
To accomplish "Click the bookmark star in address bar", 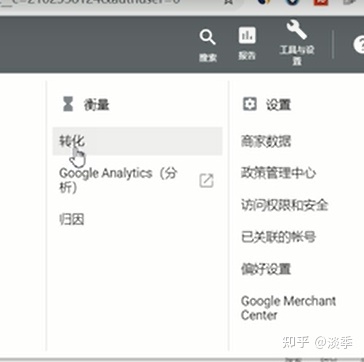I will click(228, 2).
